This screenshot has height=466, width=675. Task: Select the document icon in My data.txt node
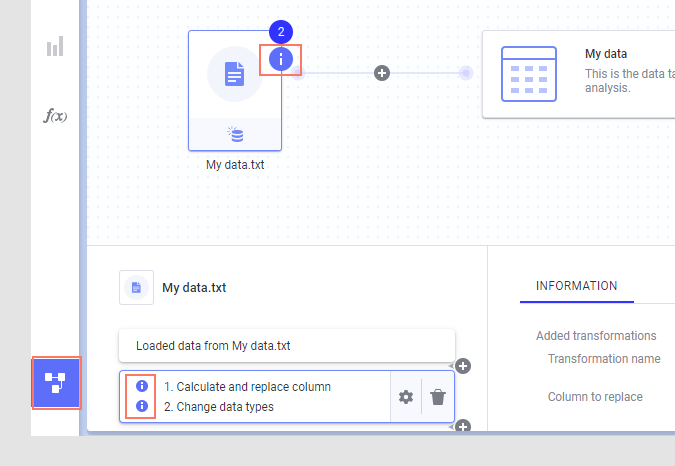tap(234, 74)
